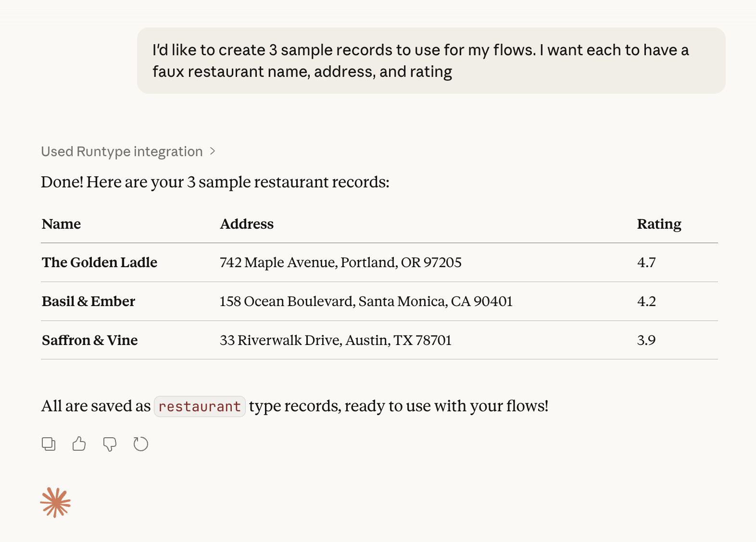Expand the Runtype integration chevron arrow

(213, 151)
